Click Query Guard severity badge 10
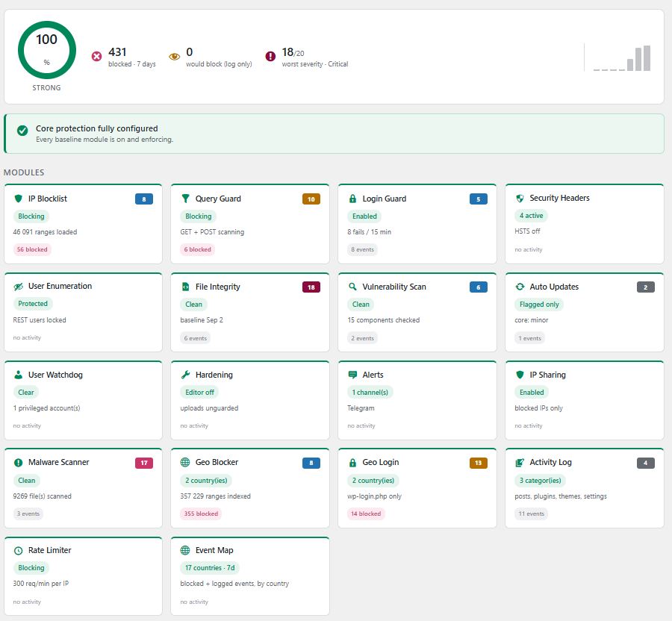The width and height of the screenshot is (672, 621). click(x=311, y=199)
